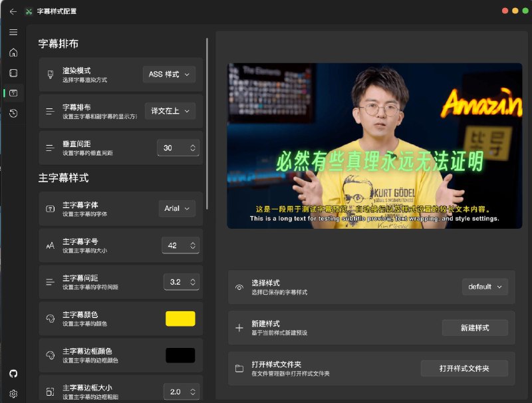Open the home page via sidebar icon
532x403 pixels.
(13, 52)
